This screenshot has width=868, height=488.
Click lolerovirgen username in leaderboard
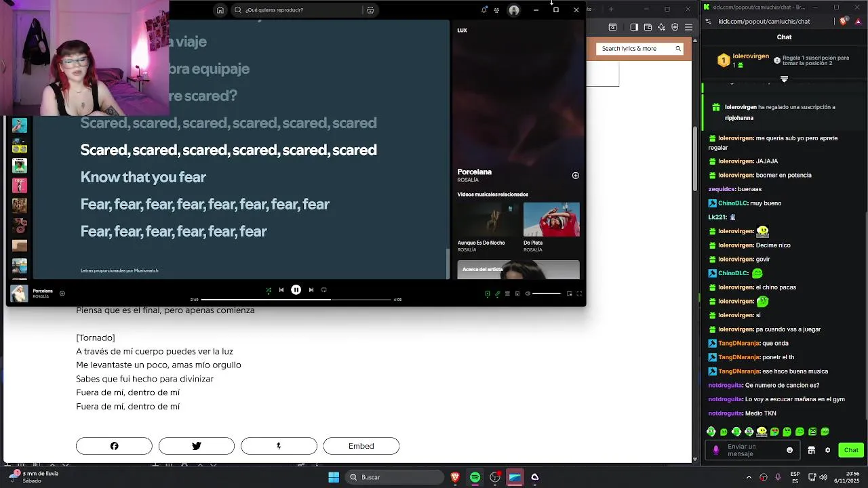pyautogui.click(x=751, y=57)
